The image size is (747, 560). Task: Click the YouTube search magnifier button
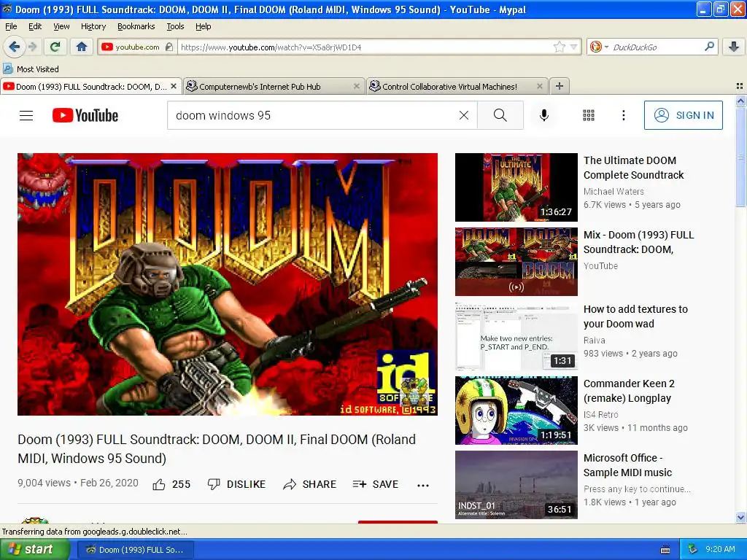click(x=500, y=115)
